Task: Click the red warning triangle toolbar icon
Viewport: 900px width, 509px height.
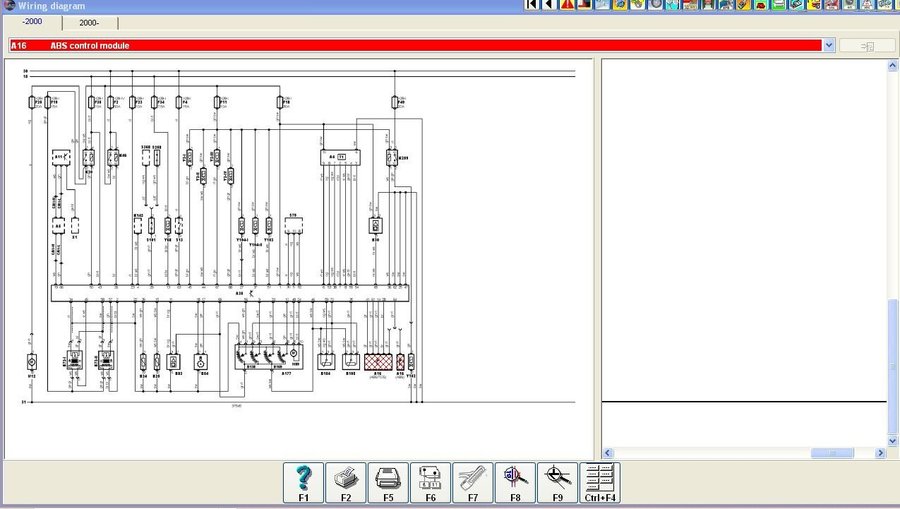Action: (568, 5)
